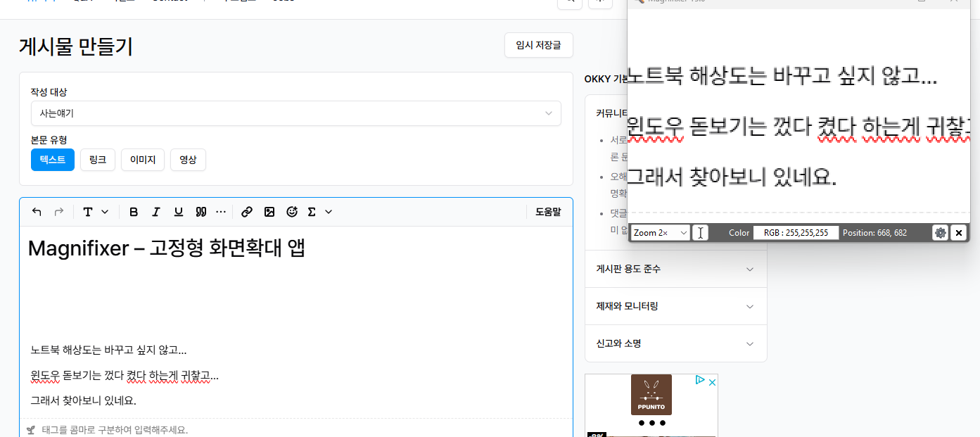The image size is (980, 437).
Task: Select the 영상 content type
Action: (x=188, y=160)
